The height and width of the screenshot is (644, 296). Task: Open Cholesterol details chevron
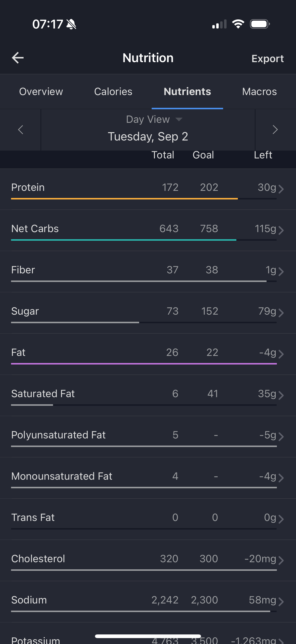click(281, 560)
